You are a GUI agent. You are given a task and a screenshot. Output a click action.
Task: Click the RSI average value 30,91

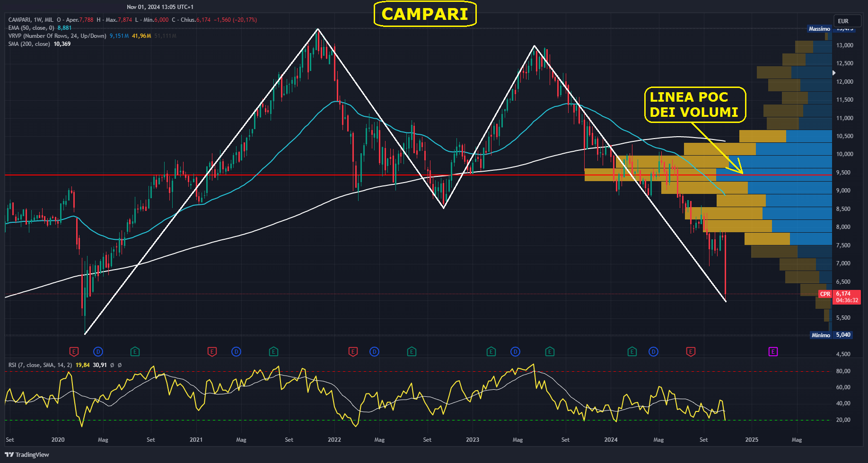tap(100, 365)
